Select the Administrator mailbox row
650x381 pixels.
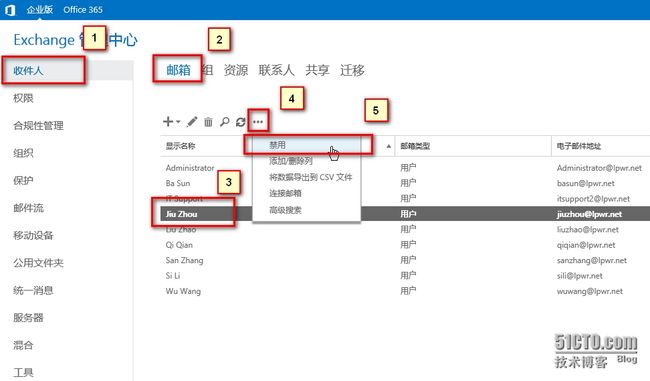point(405,168)
